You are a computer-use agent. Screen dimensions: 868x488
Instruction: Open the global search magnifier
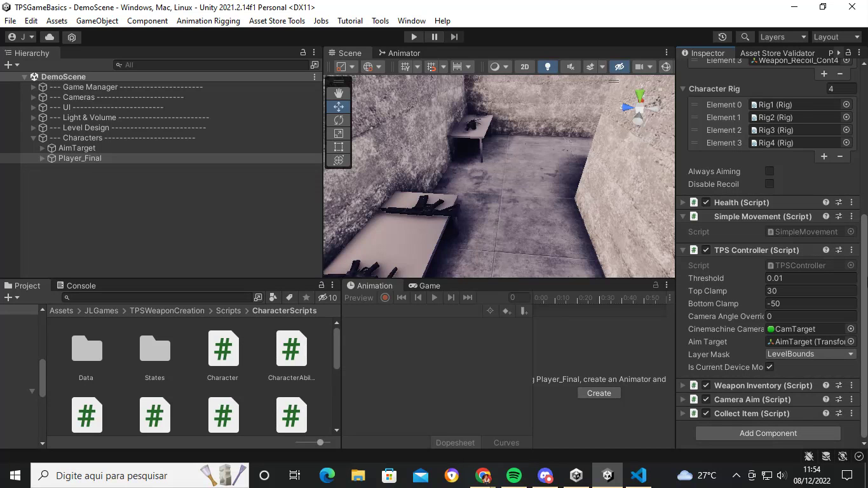point(745,37)
